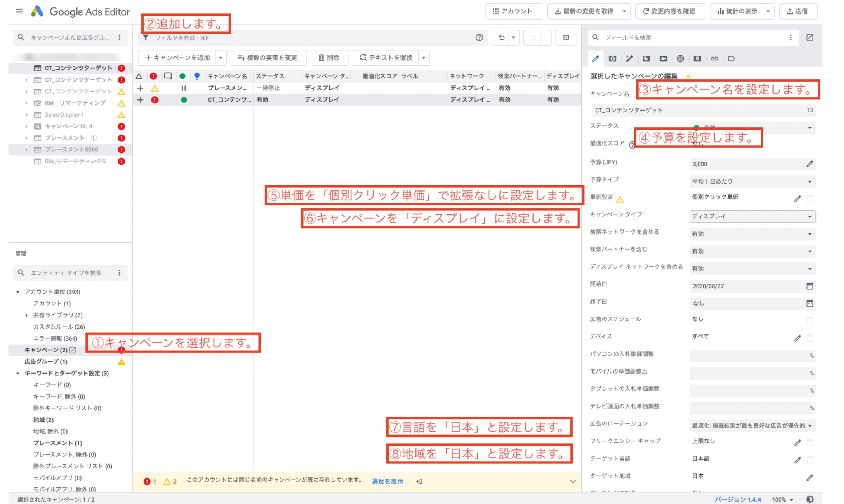Click the column chooser icon right of the undo controls

[x=565, y=37]
